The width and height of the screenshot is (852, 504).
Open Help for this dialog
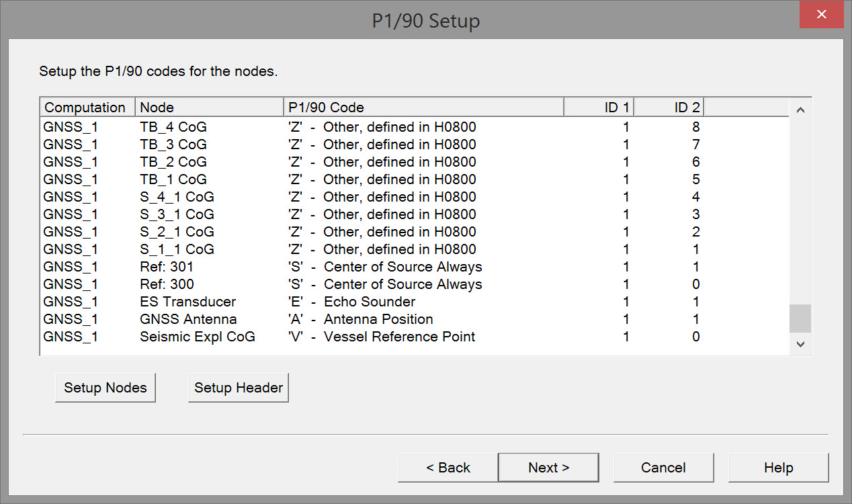(x=778, y=468)
